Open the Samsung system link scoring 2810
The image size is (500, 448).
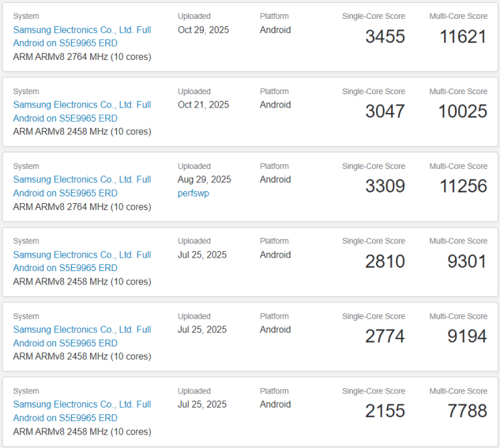click(81, 255)
